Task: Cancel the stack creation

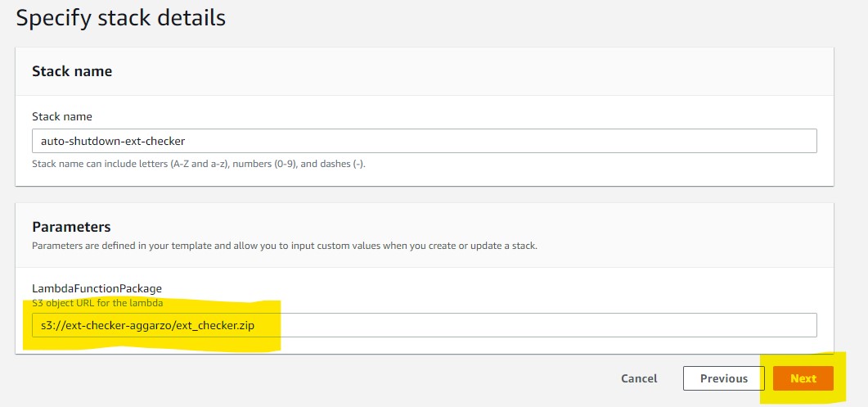Action: click(639, 378)
